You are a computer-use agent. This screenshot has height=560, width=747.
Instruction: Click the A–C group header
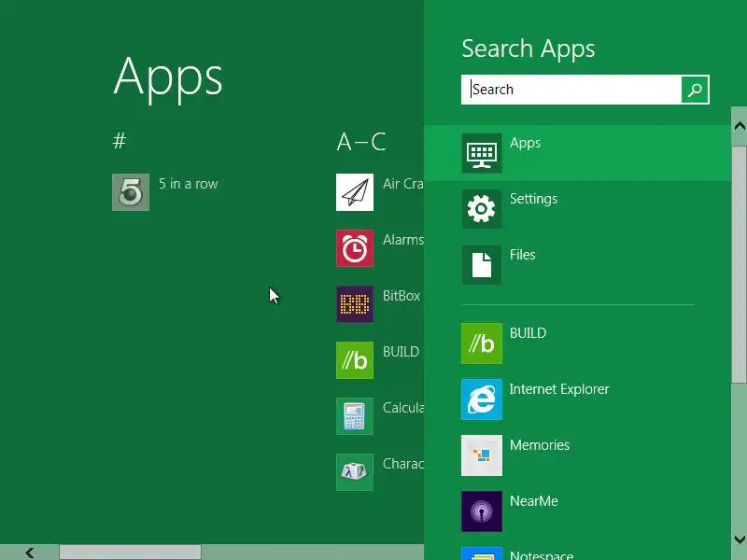(x=361, y=142)
